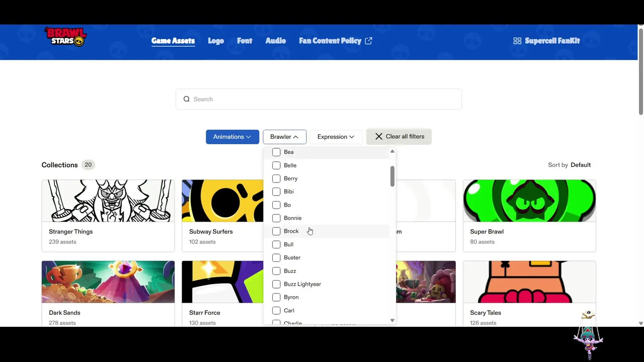Click the Search input field

318,99
